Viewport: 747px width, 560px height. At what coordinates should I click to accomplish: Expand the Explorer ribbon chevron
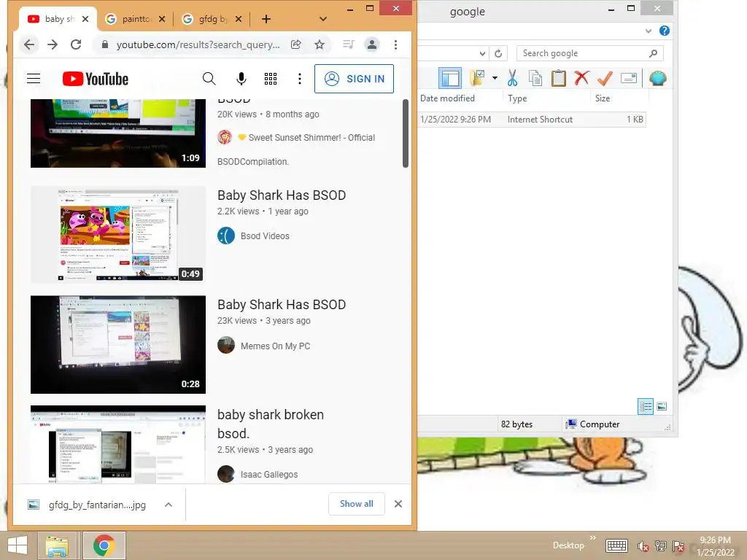[649, 31]
